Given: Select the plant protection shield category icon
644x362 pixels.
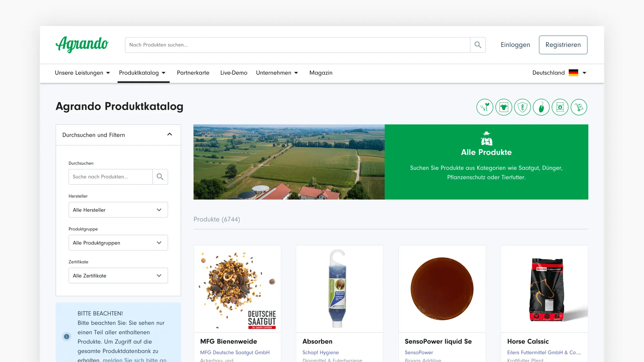Looking at the screenshot, I should 522,107.
